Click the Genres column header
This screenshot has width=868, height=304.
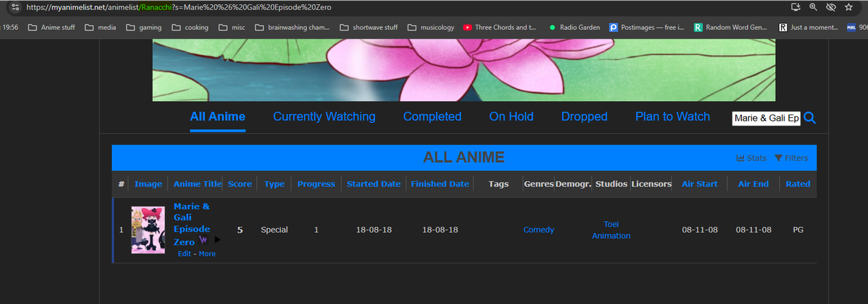click(x=538, y=184)
